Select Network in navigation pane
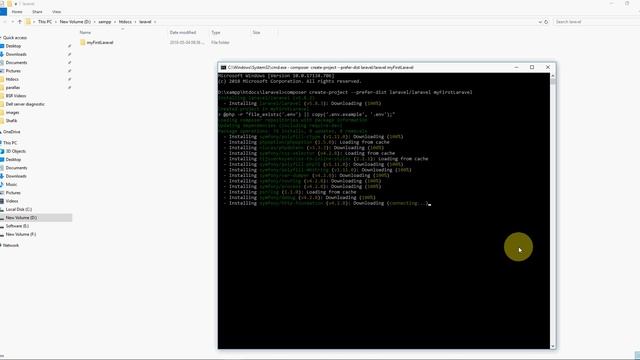640x360 pixels. tap(11, 245)
